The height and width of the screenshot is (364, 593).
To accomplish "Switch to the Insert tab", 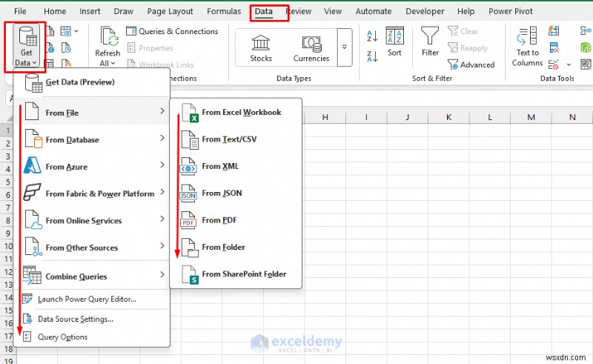I will (90, 11).
